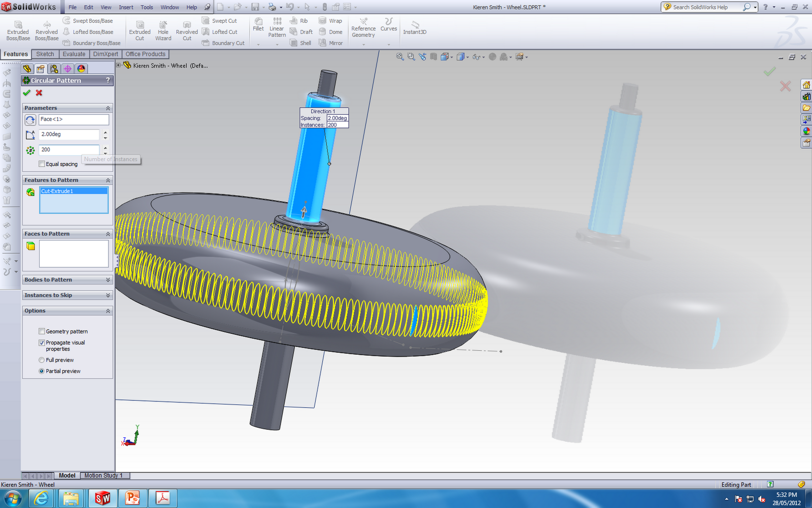The height and width of the screenshot is (508, 812).
Task: Select the Extruded Boss/Base tool
Action: (18, 31)
